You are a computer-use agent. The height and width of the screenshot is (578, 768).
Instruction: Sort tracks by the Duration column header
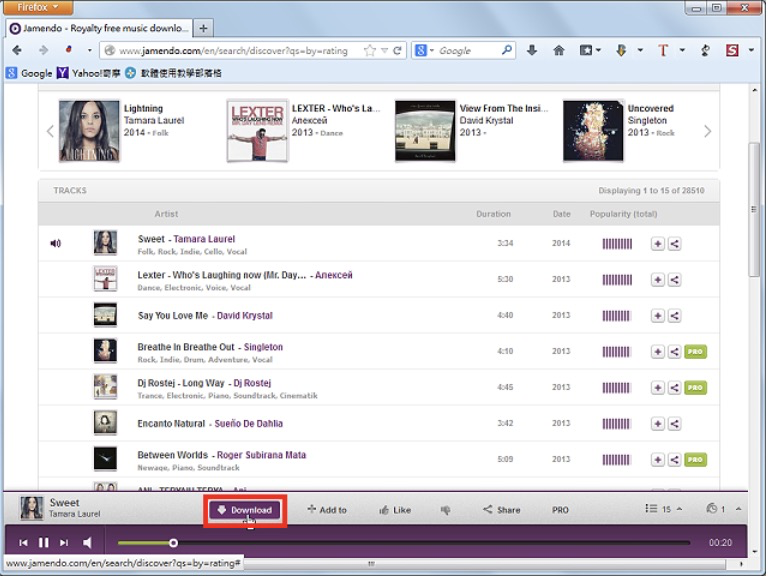(x=493, y=214)
